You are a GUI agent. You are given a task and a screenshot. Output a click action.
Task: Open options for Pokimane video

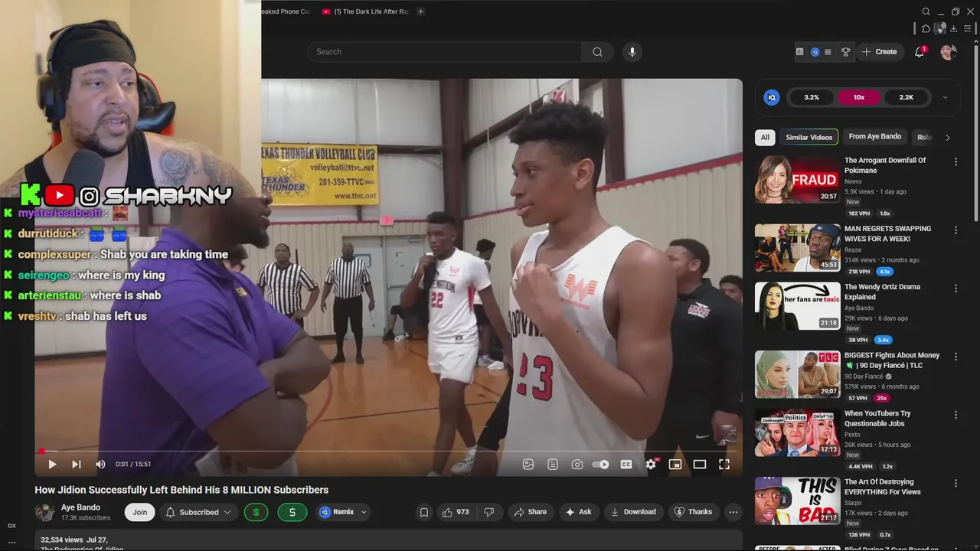[x=955, y=161]
